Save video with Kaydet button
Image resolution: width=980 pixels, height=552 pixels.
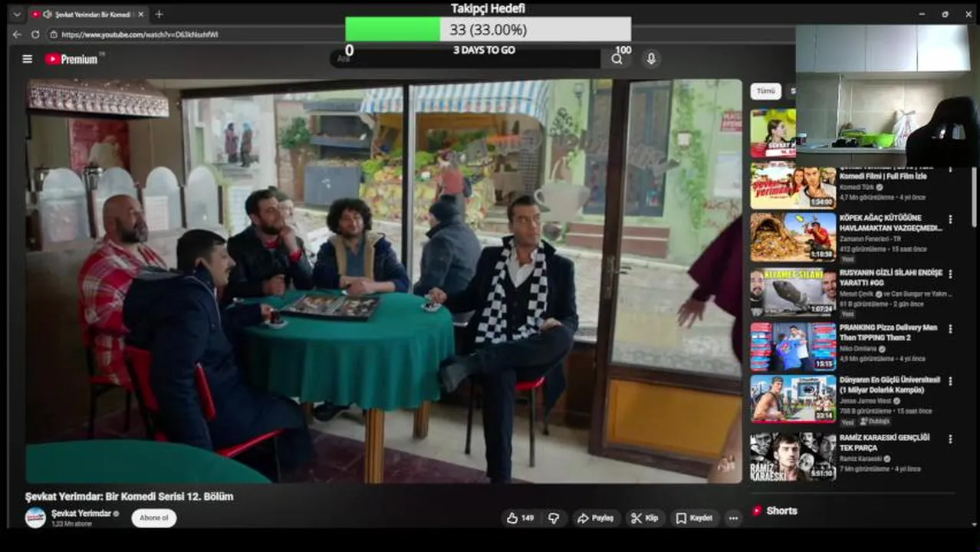tap(695, 518)
